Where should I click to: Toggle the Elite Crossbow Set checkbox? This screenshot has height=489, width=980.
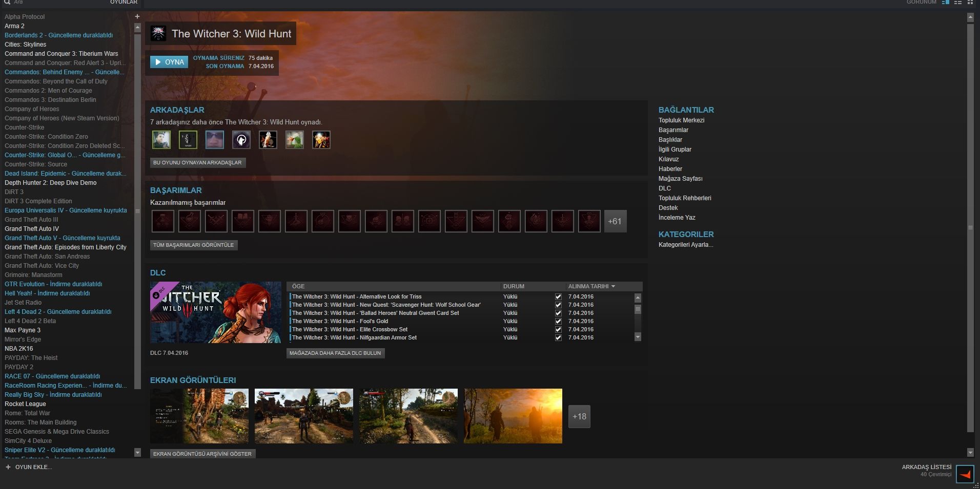click(x=558, y=330)
